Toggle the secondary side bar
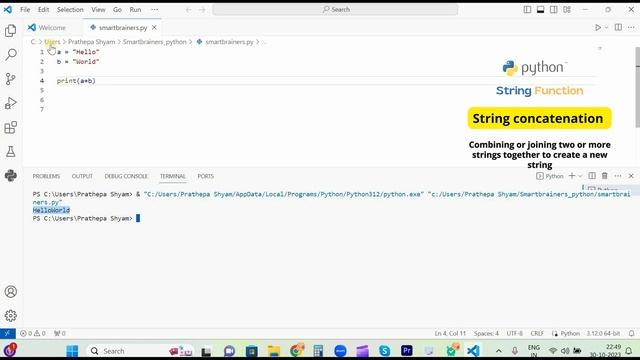This screenshot has height=360, width=640. coord(553,9)
